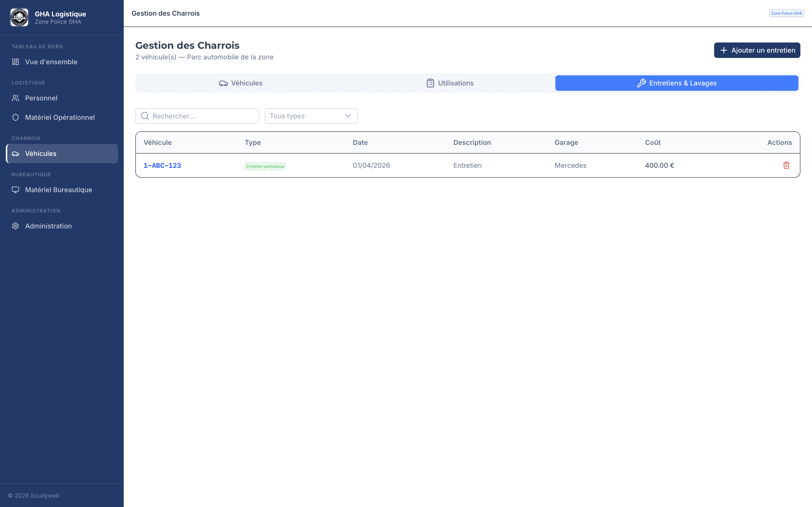Click the Coût column header
The height and width of the screenshot is (507, 812).
click(x=652, y=142)
